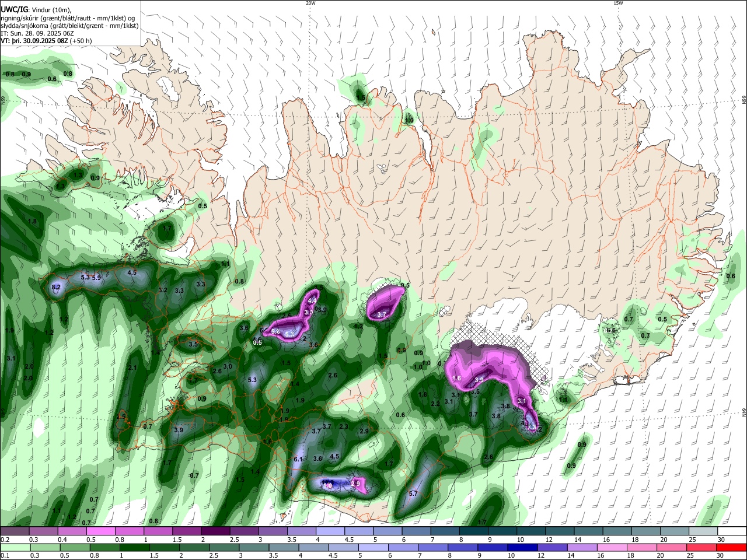
Task: Click the 5.9 precipitation value over the western peninsula
Action: pos(96,278)
